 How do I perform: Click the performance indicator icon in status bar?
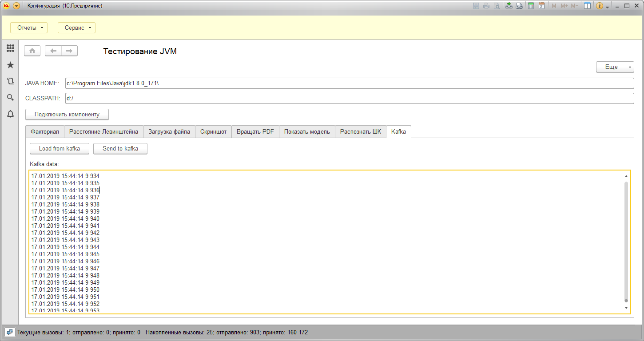pyautogui.click(x=9, y=332)
